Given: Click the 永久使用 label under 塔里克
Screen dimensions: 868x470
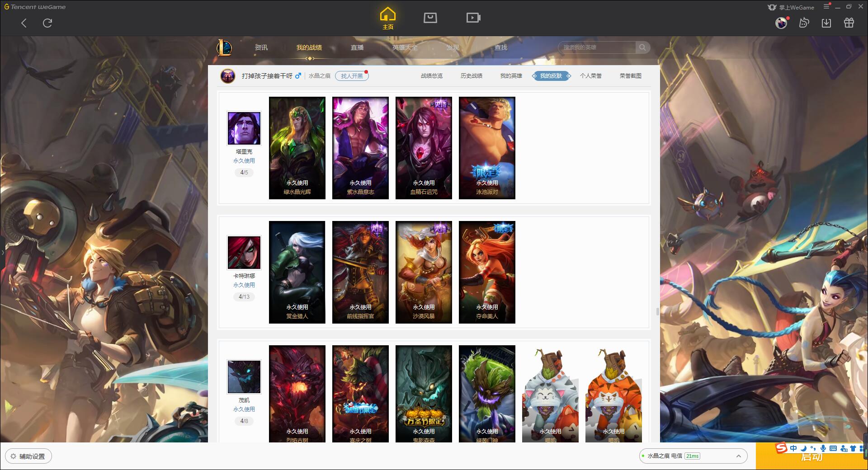Looking at the screenshot, I should click(244, 161).
